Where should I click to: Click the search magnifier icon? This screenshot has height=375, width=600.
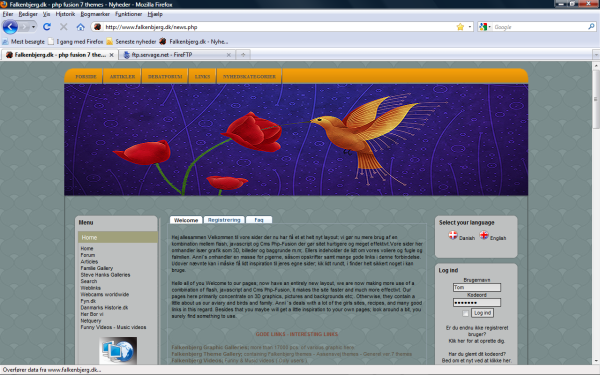pos(591,27)
